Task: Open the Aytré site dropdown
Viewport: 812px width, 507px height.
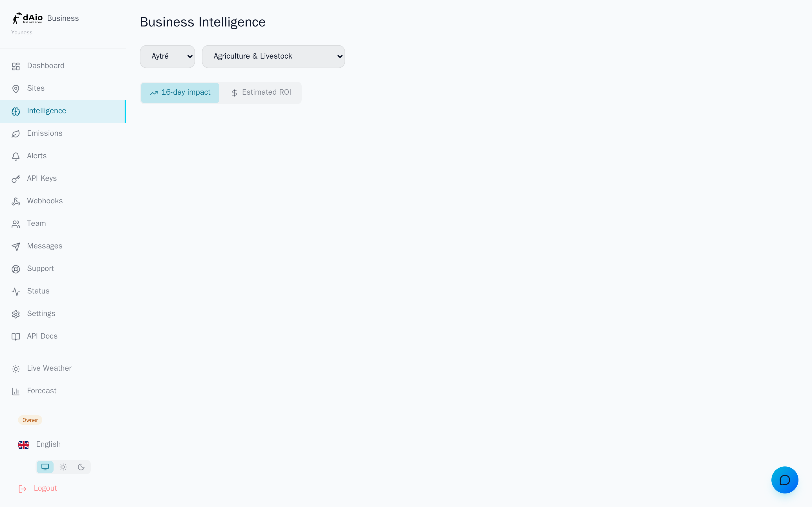Action: tap(167, 56)
